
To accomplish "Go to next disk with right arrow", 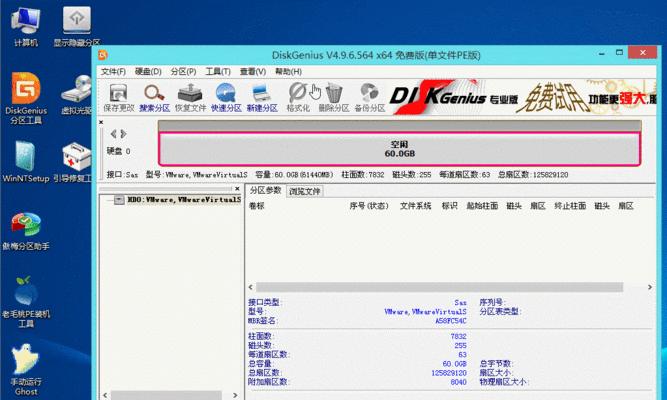I will tap(123, 134).
